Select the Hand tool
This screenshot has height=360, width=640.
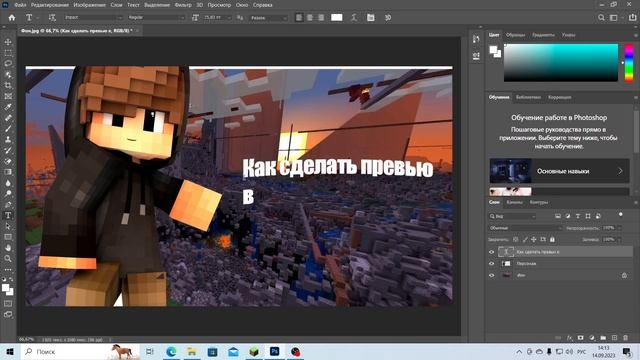tap(8, 248)
